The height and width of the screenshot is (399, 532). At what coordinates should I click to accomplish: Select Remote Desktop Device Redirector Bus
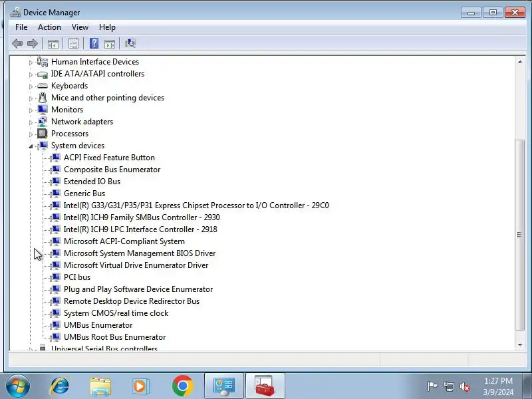(132, 301)
